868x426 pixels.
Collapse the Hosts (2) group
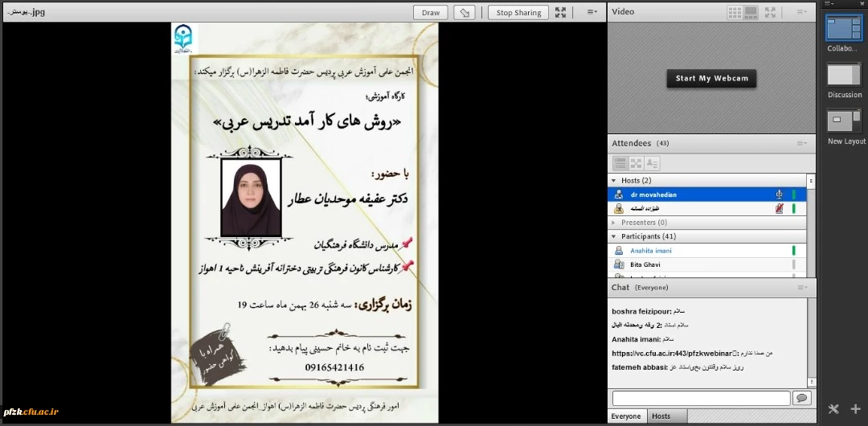coord(614,181)
